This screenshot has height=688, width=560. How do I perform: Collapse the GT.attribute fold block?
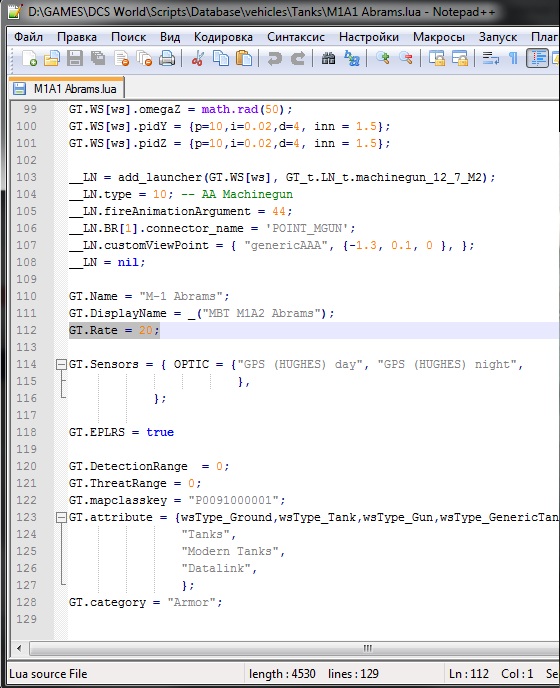point(61,518)
